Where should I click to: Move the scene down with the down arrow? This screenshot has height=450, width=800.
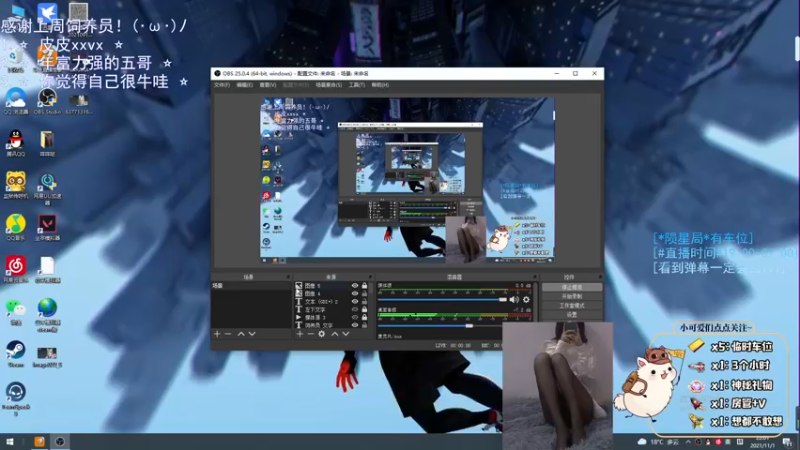[x=252, y=334]
